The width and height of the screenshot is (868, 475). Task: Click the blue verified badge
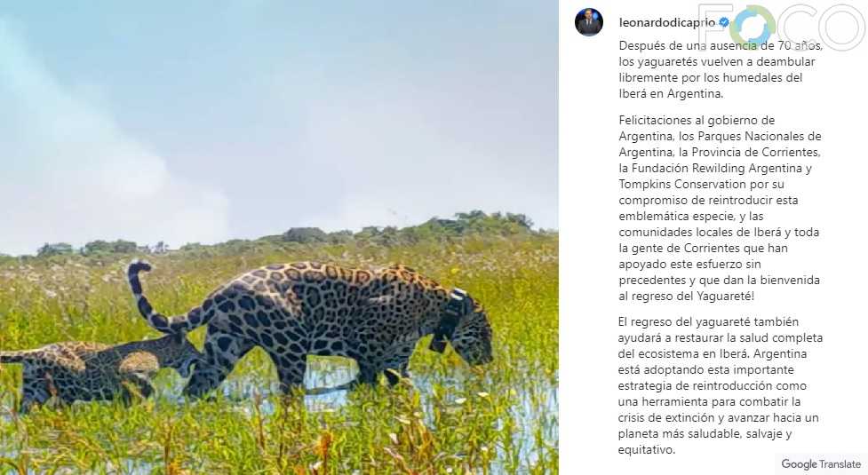pyautogui.click(x=724, y=22)
